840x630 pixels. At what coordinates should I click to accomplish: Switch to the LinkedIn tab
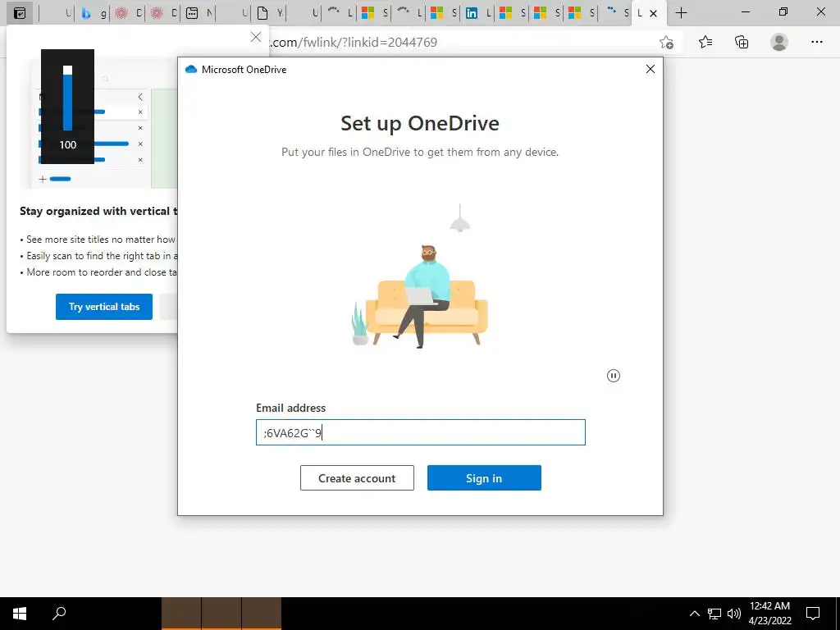pos(478,13)
